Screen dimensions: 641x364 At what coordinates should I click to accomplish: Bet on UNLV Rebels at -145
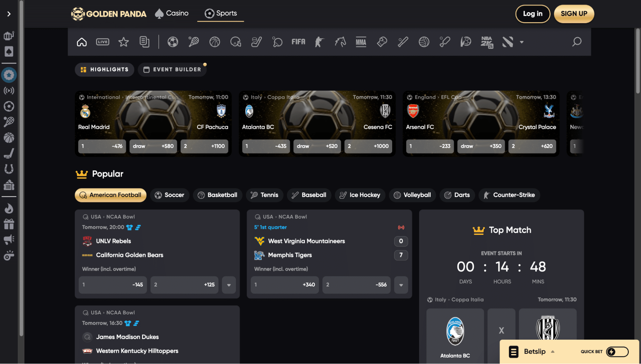(113, 285)
